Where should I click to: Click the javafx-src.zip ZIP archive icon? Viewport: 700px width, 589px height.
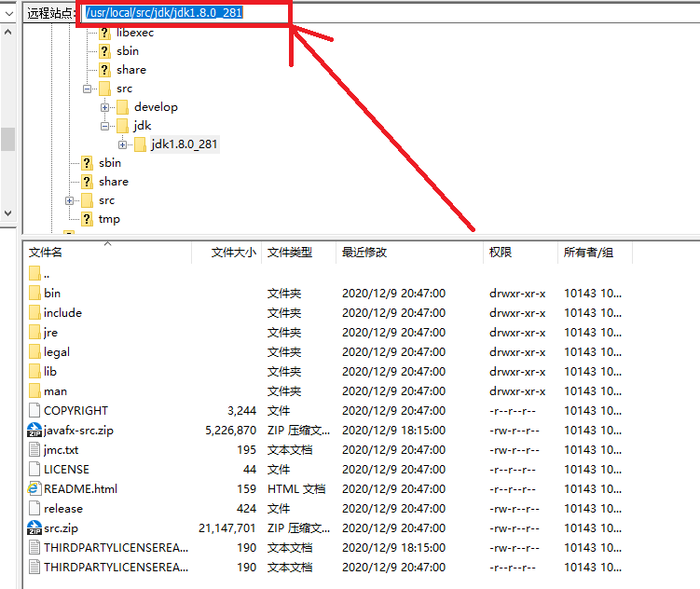point(34,431)
